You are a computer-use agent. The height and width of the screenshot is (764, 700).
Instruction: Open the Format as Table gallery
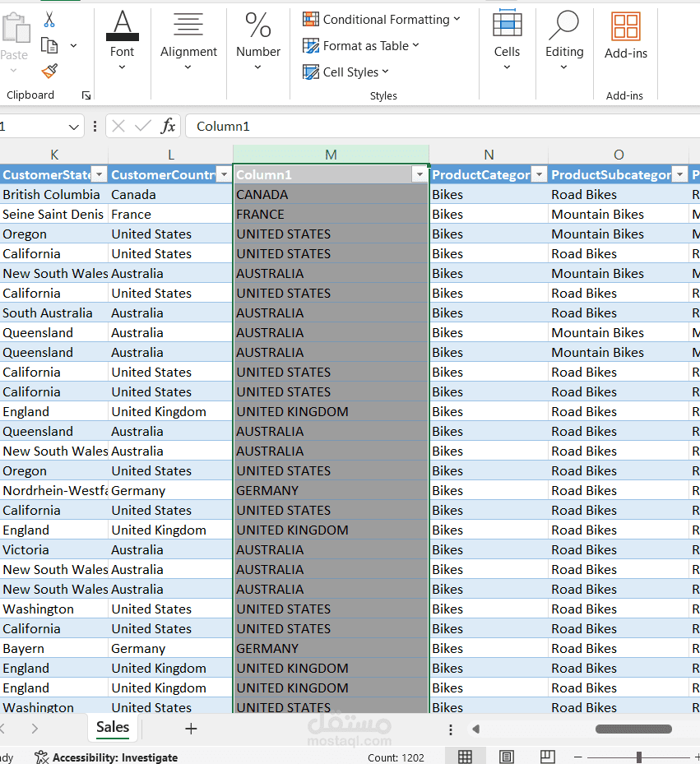[x=361, y=46]
